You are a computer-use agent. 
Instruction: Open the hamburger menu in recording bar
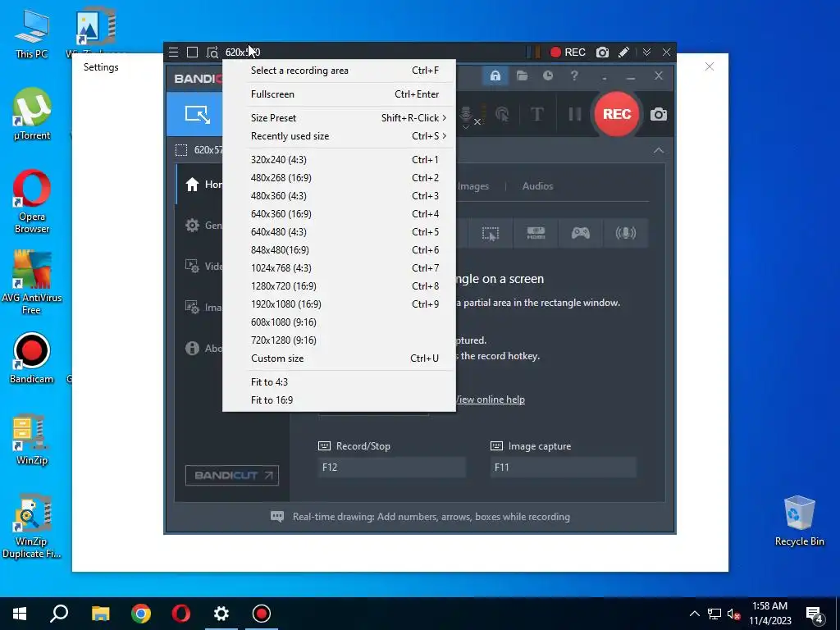pos(174,52)
